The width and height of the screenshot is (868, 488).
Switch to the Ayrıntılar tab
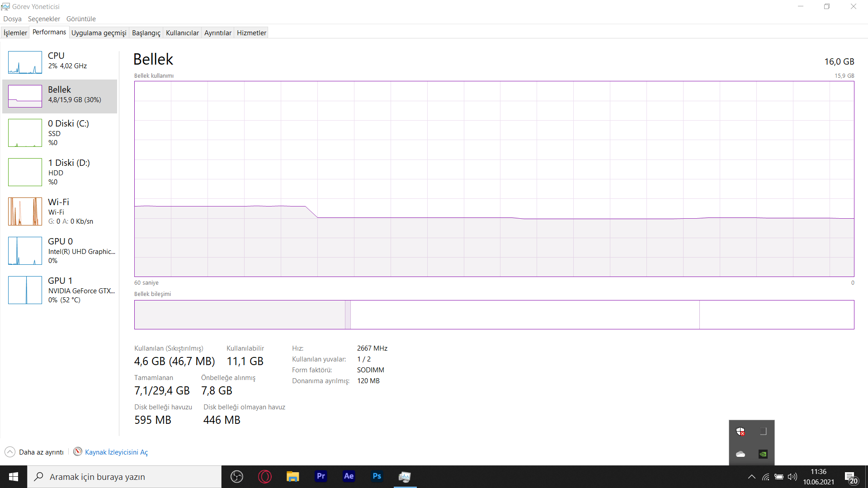tap(217, 33)
